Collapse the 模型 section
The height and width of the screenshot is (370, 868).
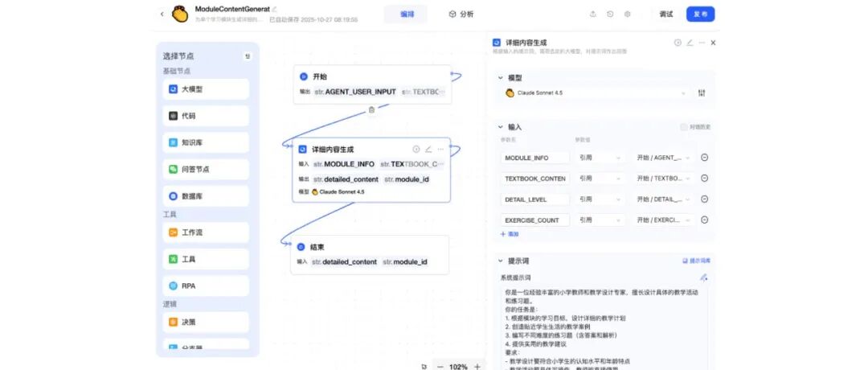click(x=501, y=78)
